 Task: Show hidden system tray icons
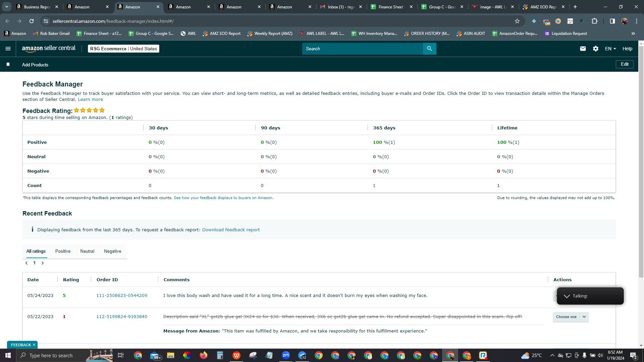pos(552,355)
